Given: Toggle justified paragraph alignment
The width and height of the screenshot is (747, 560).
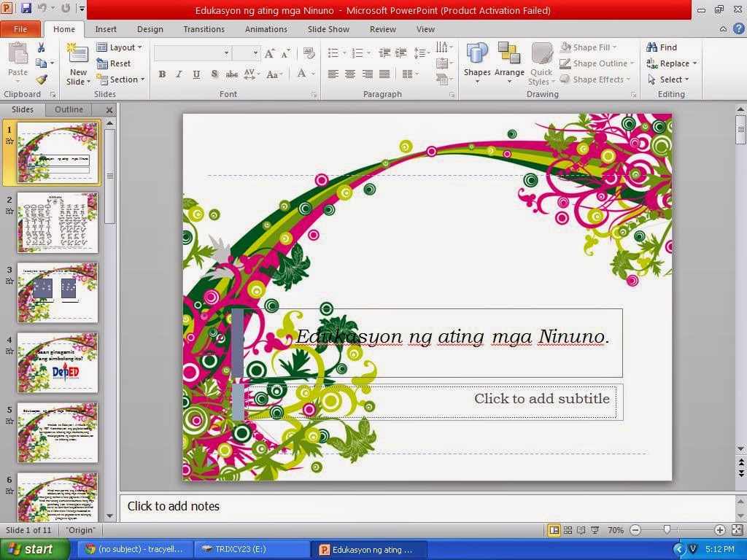Looking at the screenshot, I should (386, 74).
